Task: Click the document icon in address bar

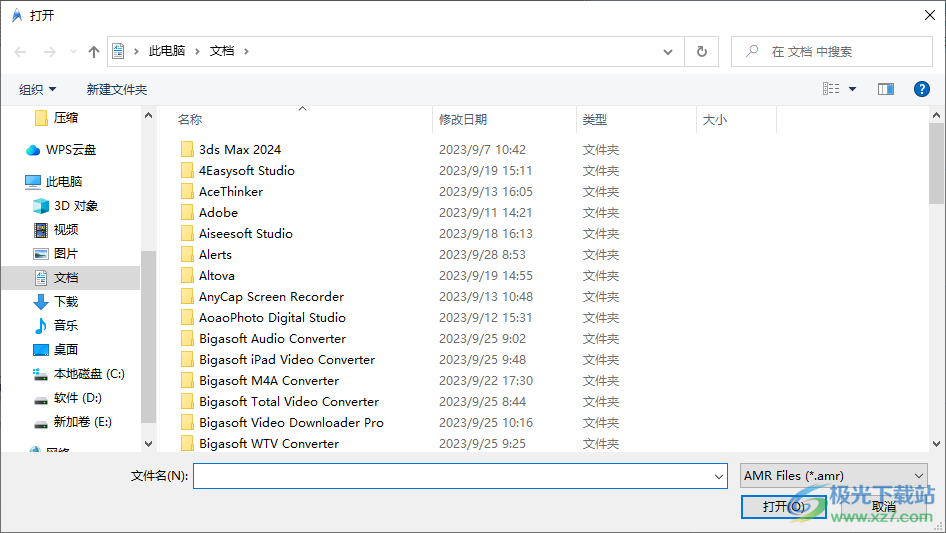Action: click(x=118, y=51)
